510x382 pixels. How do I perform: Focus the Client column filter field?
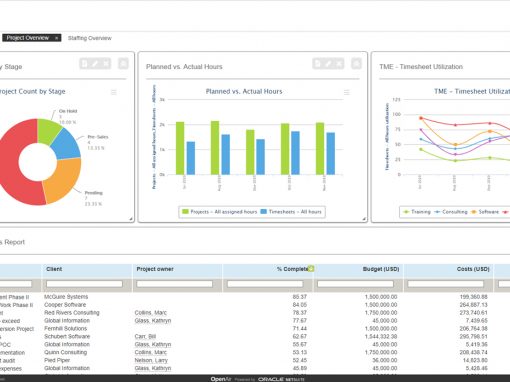tap(84, 284)
